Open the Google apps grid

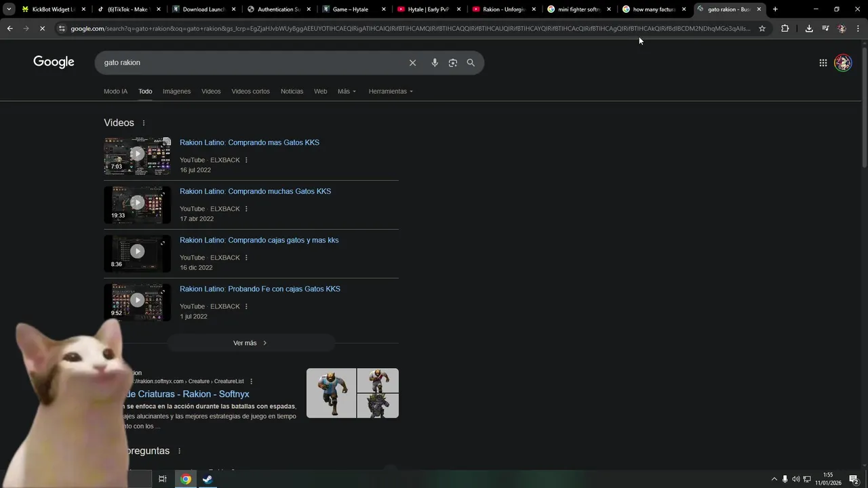pos(823,62)
